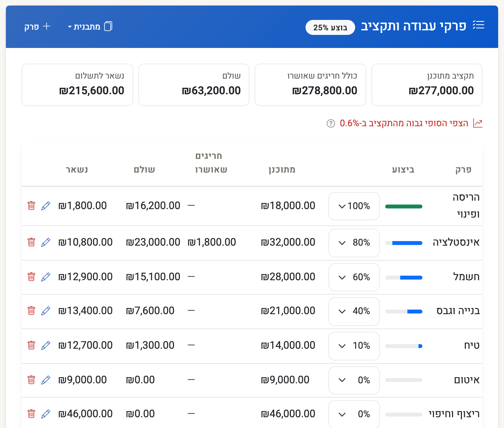Add a new chapter with פרק +
This screenshot has width=504, height=428.
[38, 26]
